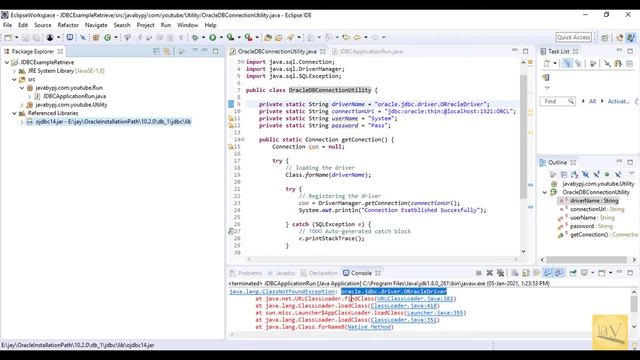Image resolution: width=640 pixels, height=360 pixels.
Task: Open the Open Console dropdown arrow
Action: click(611, 273)
